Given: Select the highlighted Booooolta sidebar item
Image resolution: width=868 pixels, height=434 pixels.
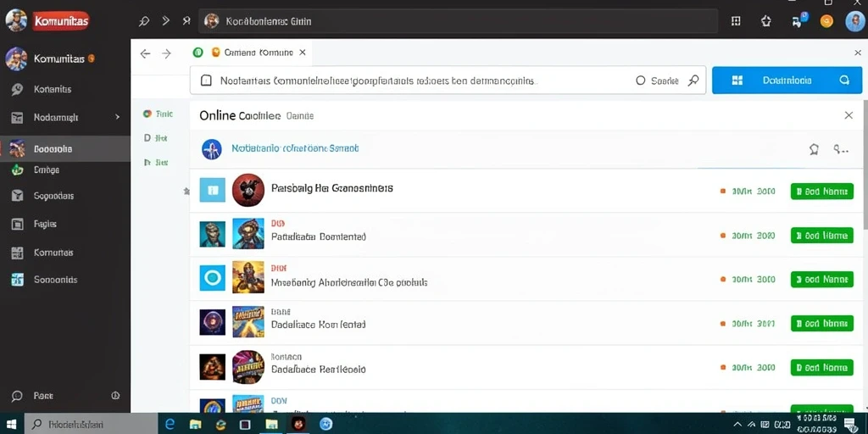Looking at the screenshot, I should 65,149.
